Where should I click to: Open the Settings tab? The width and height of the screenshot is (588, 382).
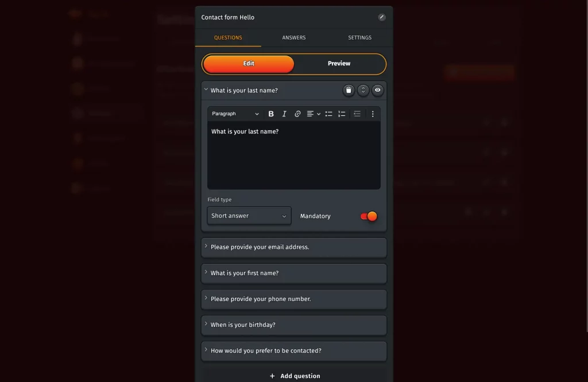click(359, 38)
